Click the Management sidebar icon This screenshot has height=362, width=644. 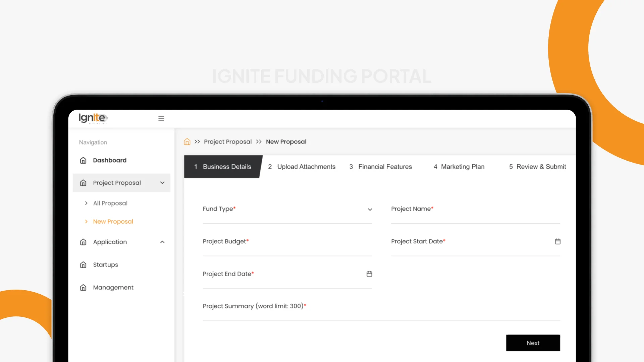pos(83,288)
